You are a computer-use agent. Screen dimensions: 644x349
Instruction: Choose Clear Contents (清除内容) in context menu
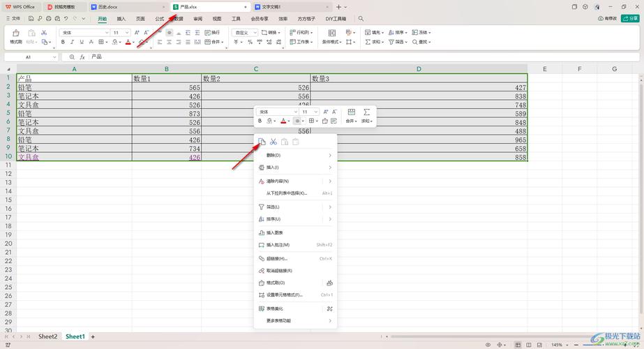(295, 181)
